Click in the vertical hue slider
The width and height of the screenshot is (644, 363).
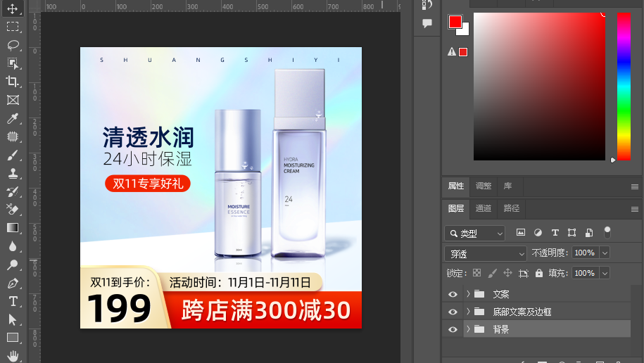624,87
